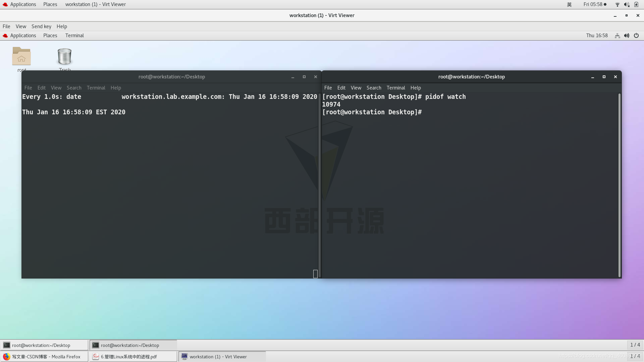Viewport: 644px width, 362px height.
Task: Open the Search menu in left terminal
Action: (x=74, y=87)
